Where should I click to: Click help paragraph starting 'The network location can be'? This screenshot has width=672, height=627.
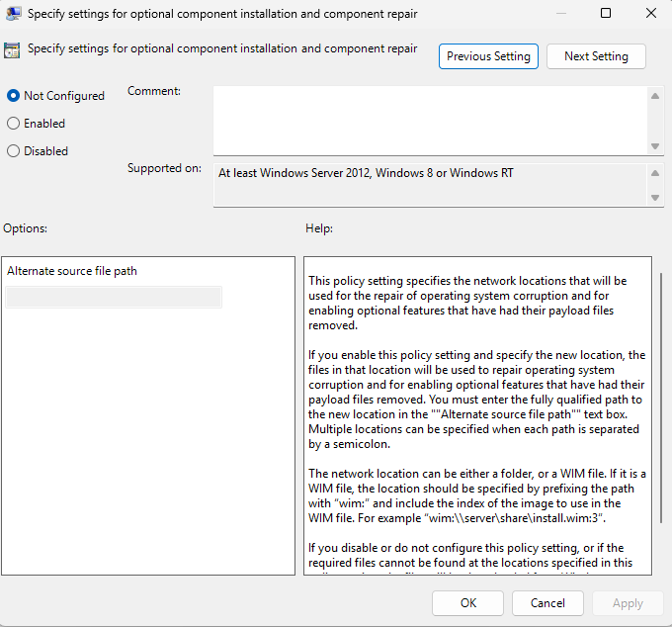pos(476,495)
